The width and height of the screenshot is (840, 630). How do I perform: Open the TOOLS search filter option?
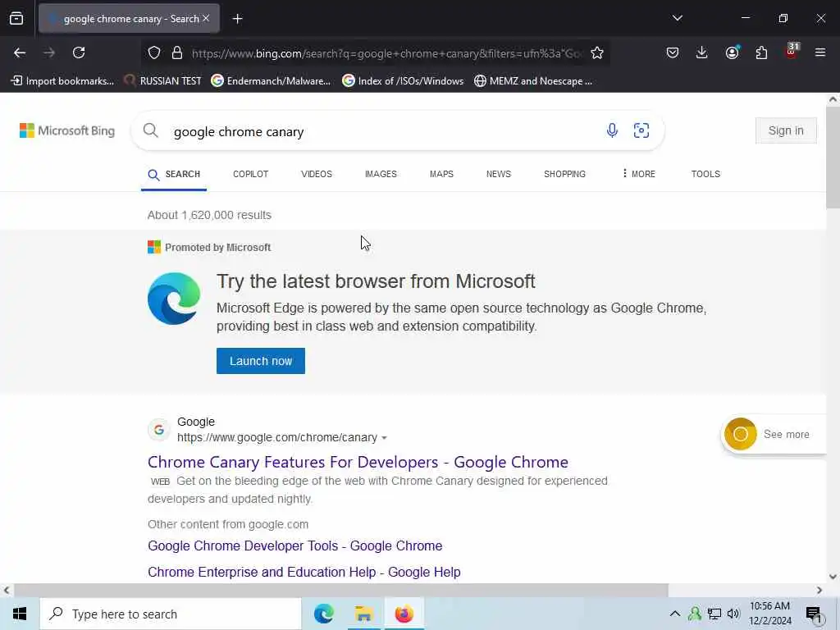705,174
